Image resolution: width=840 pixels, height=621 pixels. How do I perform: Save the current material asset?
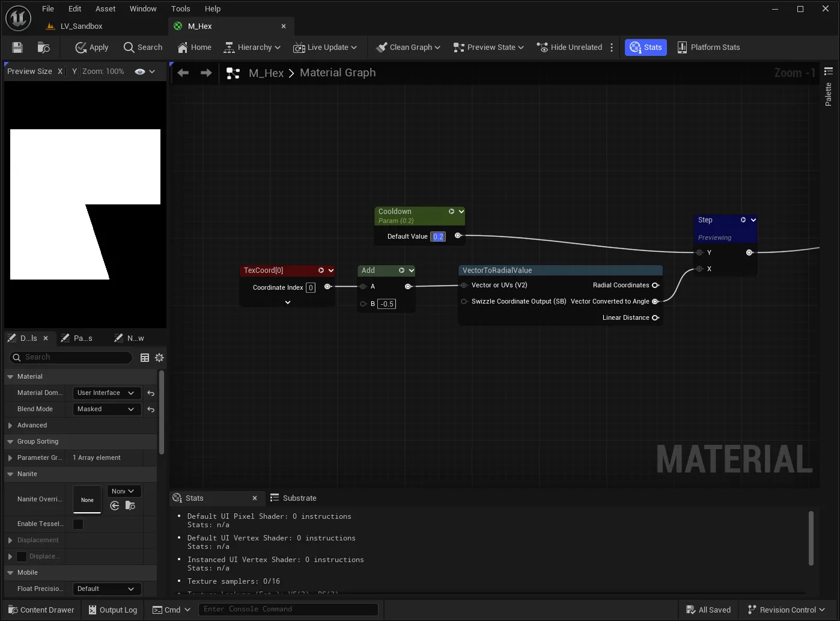(17, 47)
